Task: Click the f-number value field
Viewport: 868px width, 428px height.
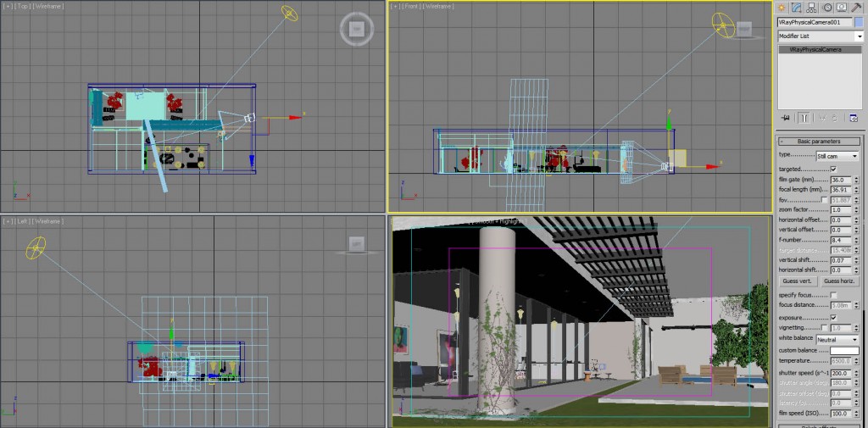Action: [x=841, y=241]
